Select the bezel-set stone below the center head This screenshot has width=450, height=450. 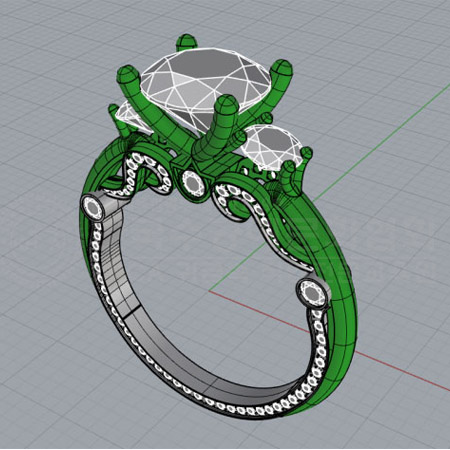click(192, 182)
